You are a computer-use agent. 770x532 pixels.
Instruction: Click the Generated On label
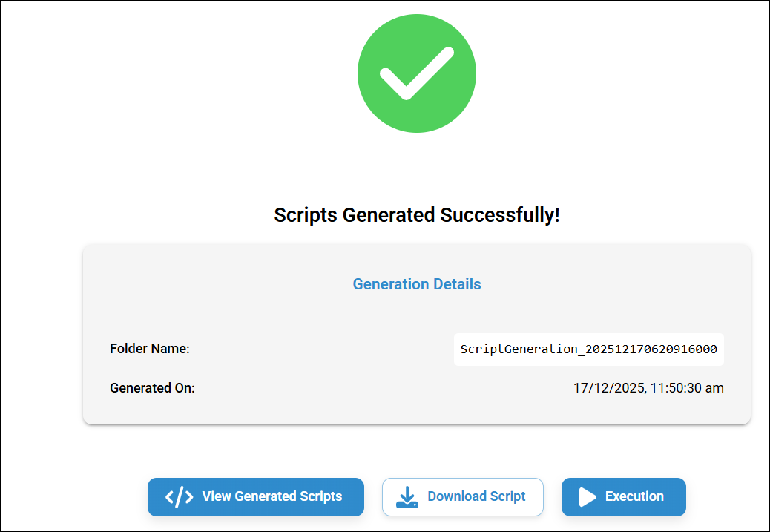tap(152, 387)
